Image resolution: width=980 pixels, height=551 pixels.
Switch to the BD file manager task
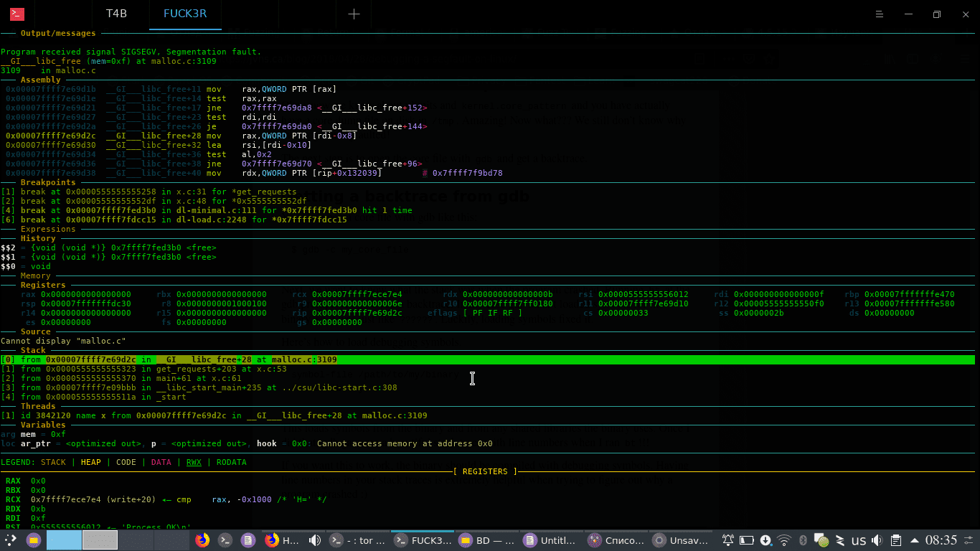coord(487,540)
